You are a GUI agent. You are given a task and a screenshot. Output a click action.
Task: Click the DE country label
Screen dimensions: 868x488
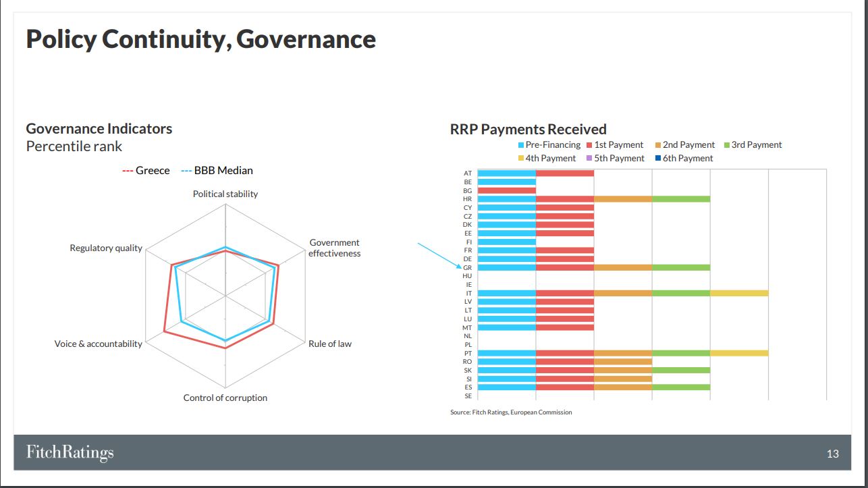pyautogui.click(x=468, y=259)
